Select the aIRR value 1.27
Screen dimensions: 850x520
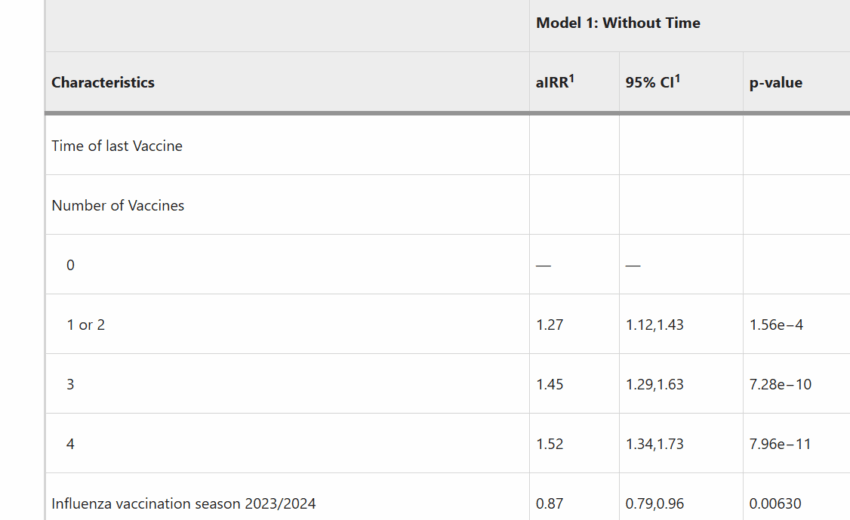(550, 325)
